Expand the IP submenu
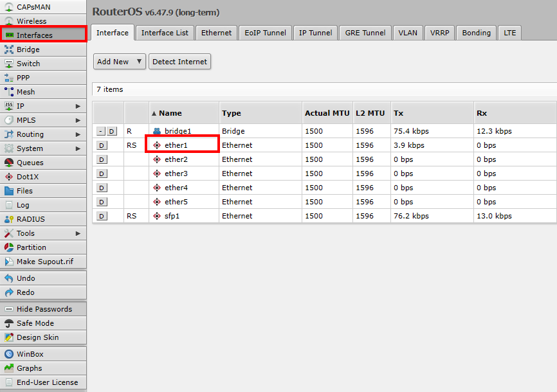 (78, 106)
